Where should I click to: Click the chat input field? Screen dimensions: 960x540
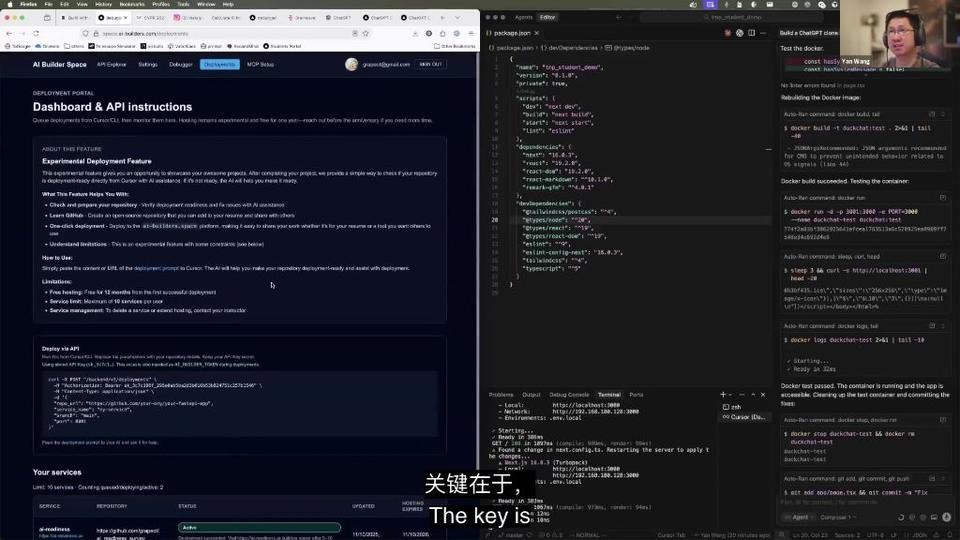863,502
